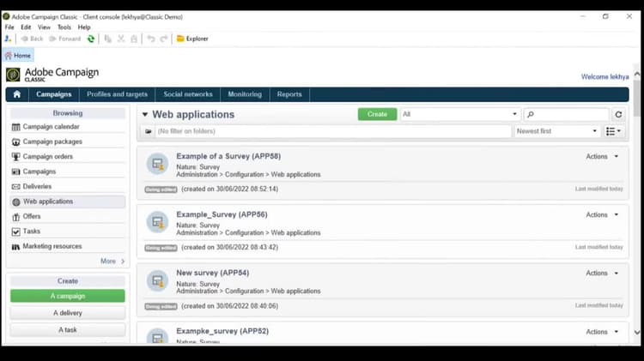Open the All filter dropdown

(x=460, y=114)
